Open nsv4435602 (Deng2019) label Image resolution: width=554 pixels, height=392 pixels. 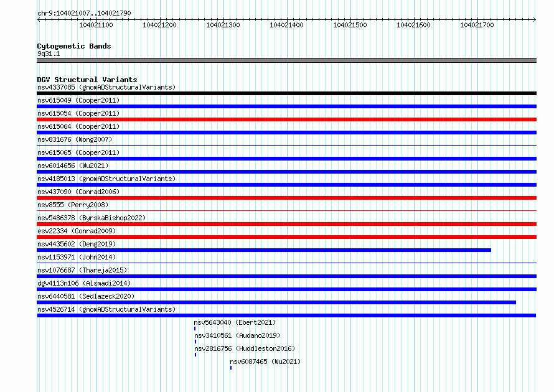(77, 244)
